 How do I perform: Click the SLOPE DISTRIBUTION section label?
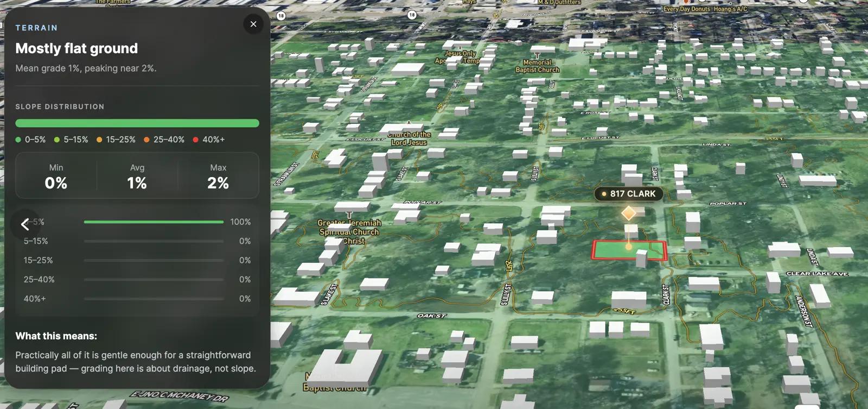coord(60,107)
